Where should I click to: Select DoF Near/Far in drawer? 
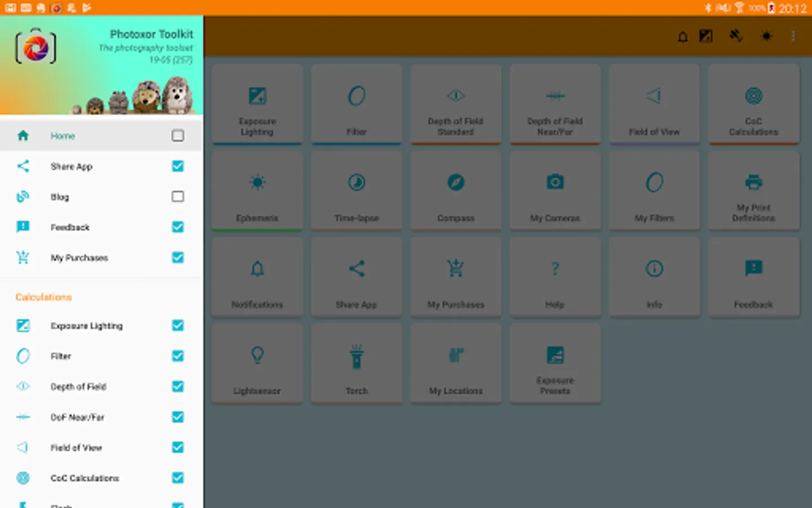(101, 417)
